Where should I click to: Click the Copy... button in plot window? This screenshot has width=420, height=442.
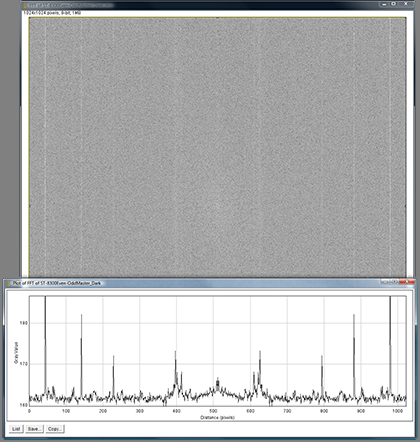(55, 429)
